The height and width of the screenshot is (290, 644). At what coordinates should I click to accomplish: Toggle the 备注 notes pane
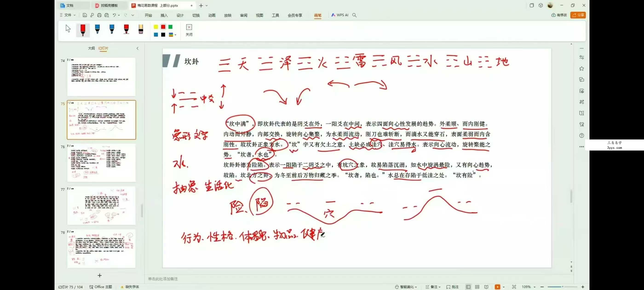pyautogui.click(x=433, y=287)
